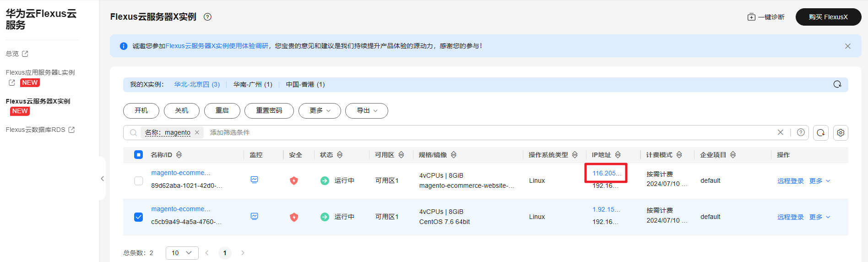The width and height of the screenshot is (868, 262).
Task: Sort by 操作系统类型 column
Action: [575, 155]
